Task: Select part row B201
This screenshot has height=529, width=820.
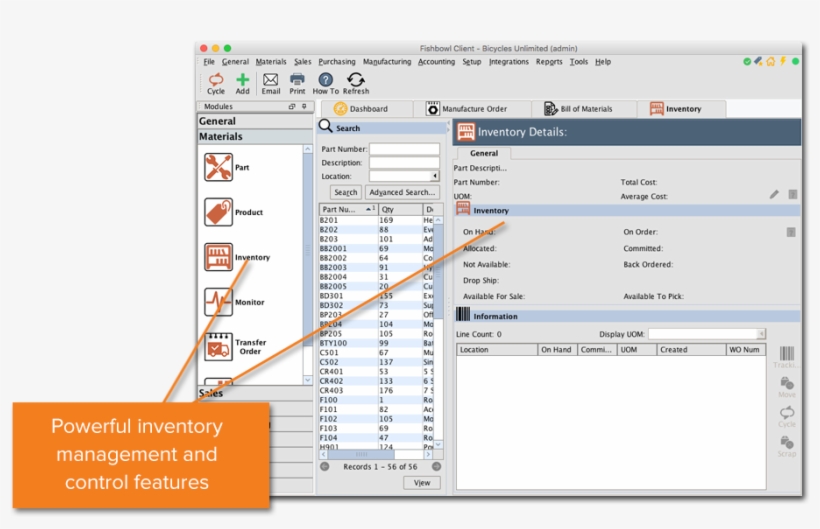Action: (x=377, y=220)
